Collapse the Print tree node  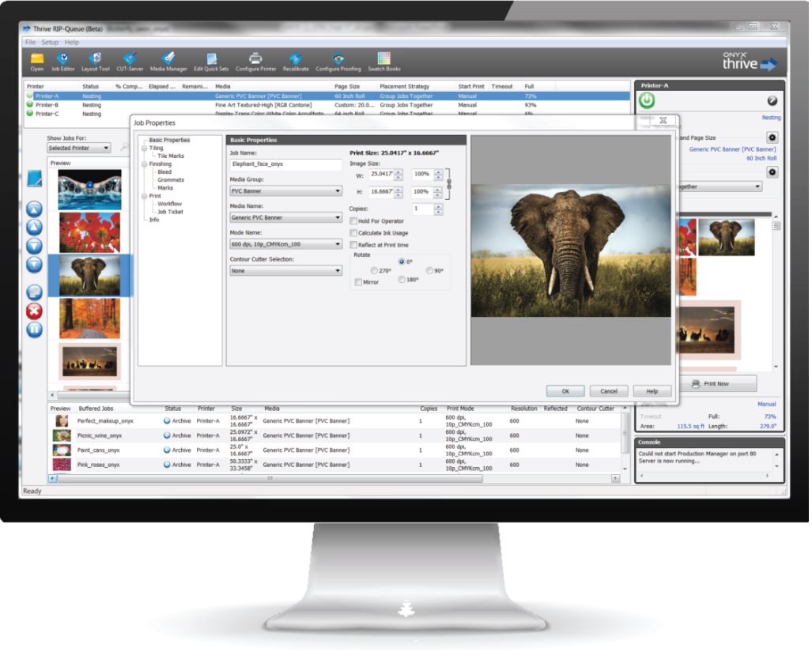coord(145,196)
